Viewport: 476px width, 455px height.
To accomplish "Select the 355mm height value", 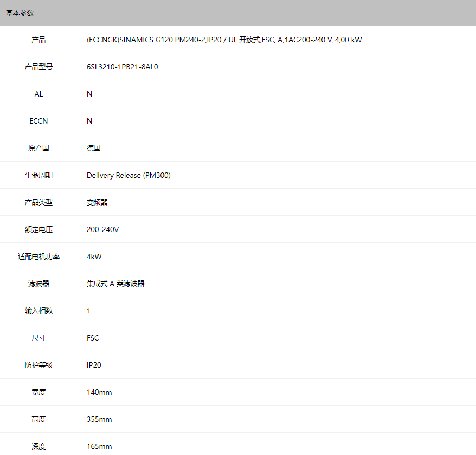I will point(99,419).
